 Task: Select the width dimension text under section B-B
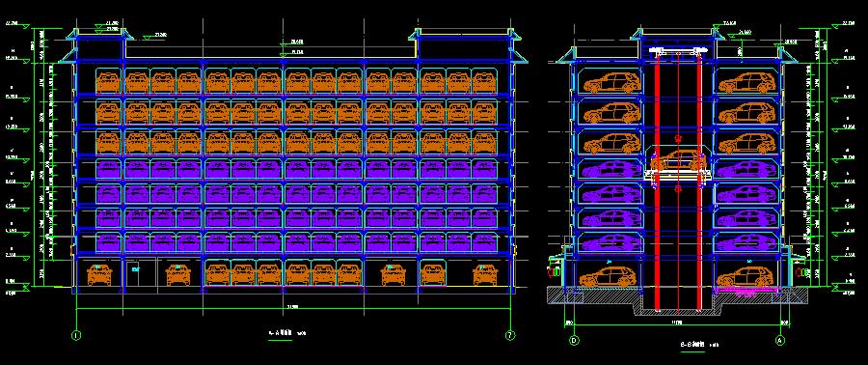coord(676,323)
